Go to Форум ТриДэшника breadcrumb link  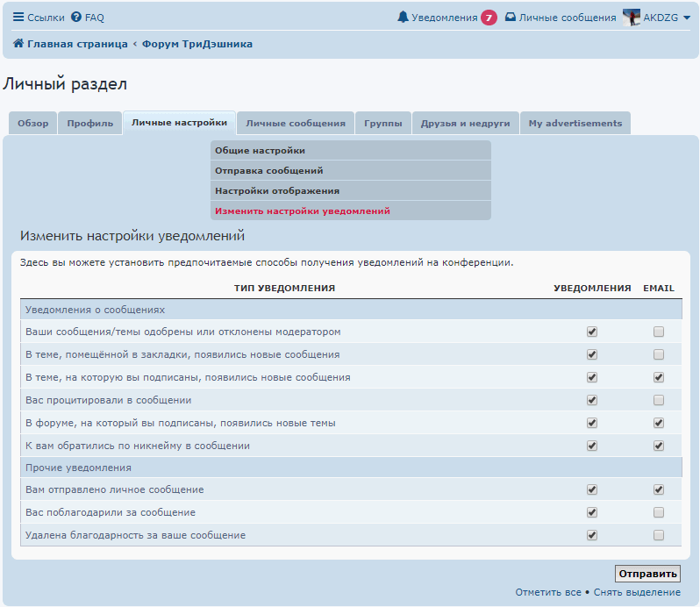tap(197, 44)
